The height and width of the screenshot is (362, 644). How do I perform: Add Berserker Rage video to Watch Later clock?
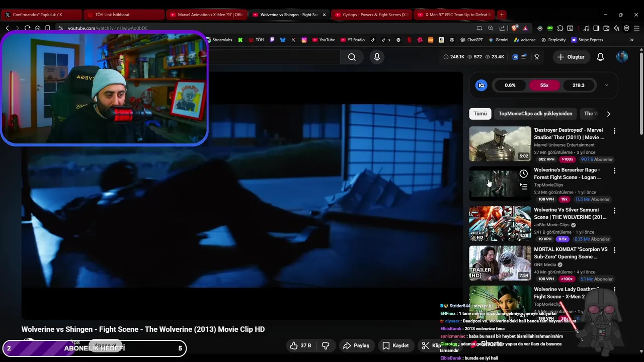pyautogui.click(x=524, y=174)
